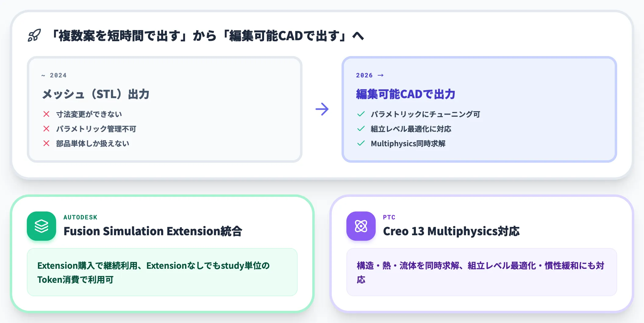This screenshot has height=323, width=644.
Task: Click the text パラメトリック管理不可
Action: pyautogui.click(x=96, y=129)
